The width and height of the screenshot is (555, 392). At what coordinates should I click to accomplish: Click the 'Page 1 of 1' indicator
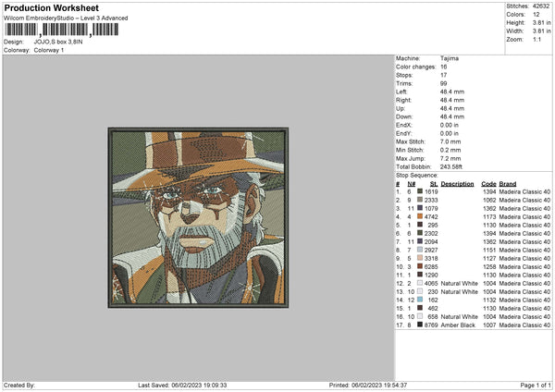pos(536,386)
